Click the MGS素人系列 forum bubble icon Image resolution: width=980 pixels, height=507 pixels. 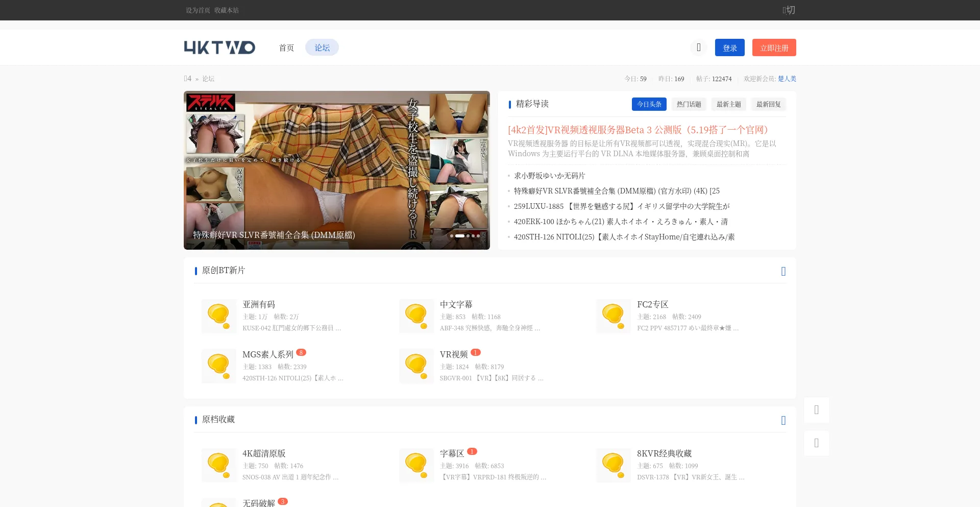pyautogui.click(x=219, y=366)
